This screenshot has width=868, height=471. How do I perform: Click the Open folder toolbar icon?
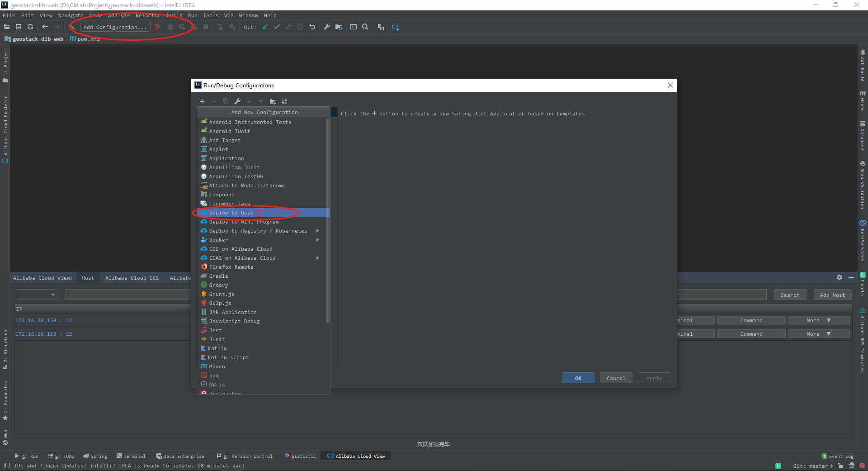(7, 27)
